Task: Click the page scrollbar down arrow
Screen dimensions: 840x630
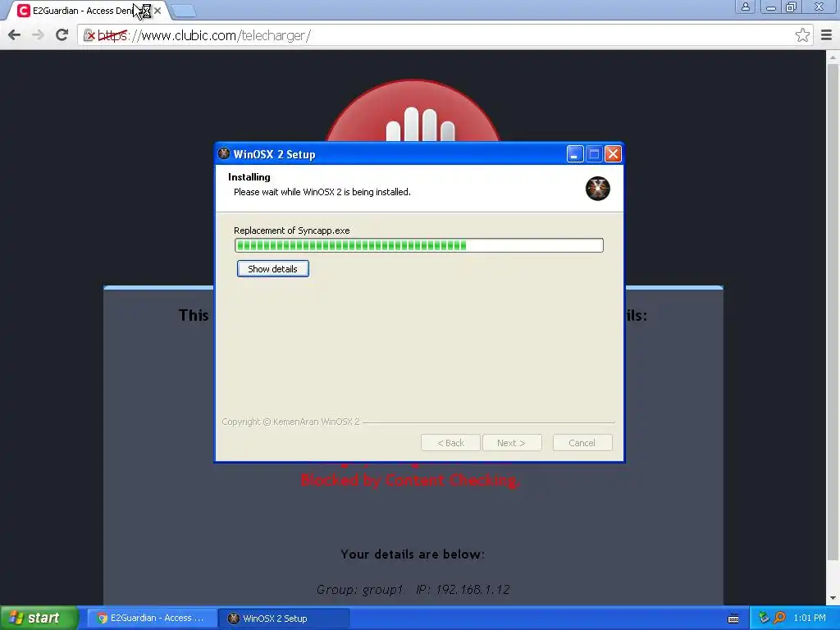Action: (833, 598)
